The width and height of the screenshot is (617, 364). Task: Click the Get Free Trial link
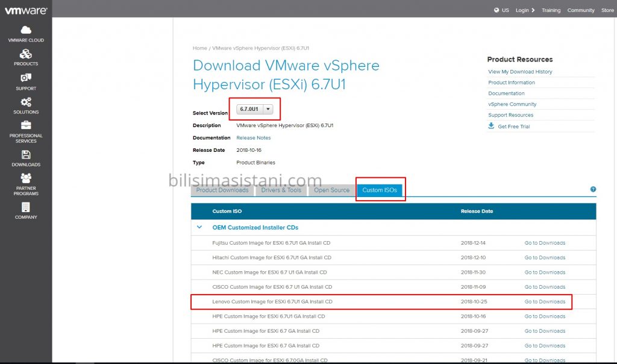click(x=514, y=127)
